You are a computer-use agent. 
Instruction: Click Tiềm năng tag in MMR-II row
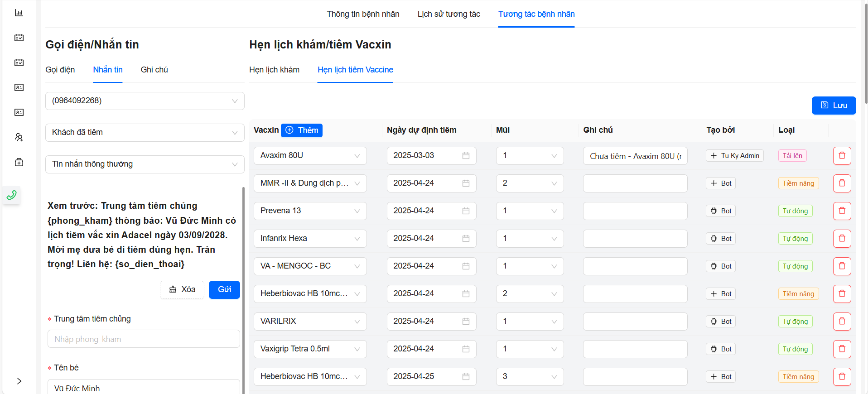[x=798, y=183]
